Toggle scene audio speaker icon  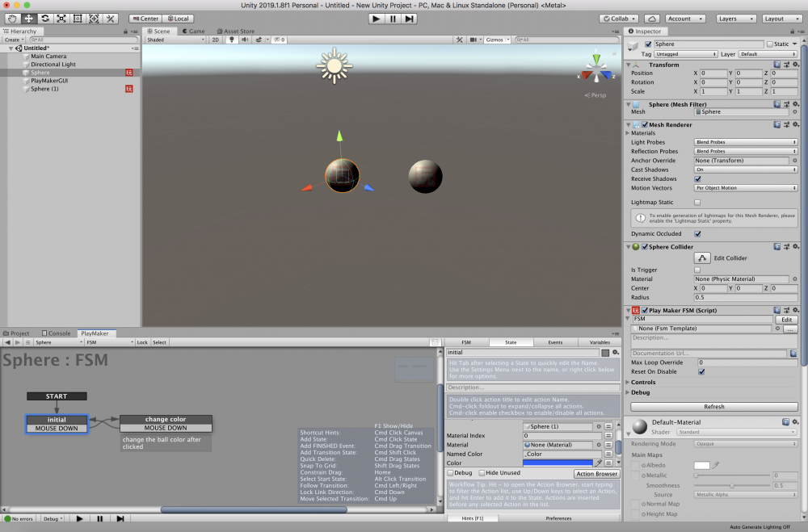click(x=245, y=40)
